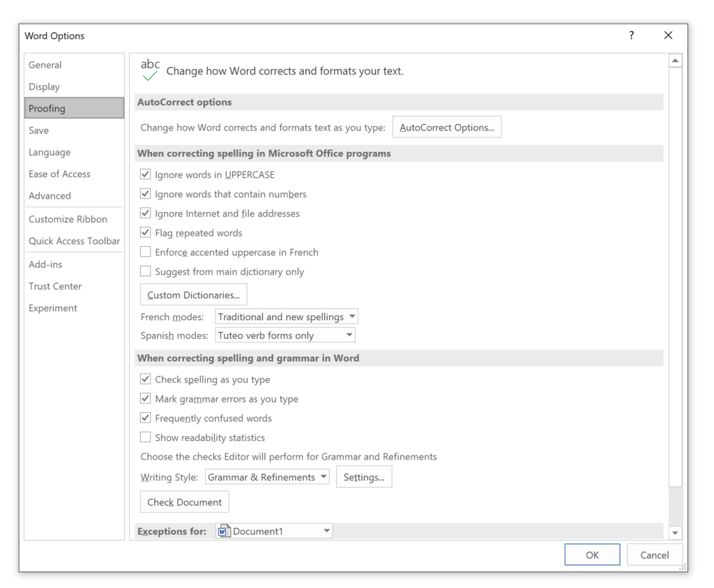This screenshot has width=714, height=588.
Task: Open Custom Dictionaries
Action: 193,294
